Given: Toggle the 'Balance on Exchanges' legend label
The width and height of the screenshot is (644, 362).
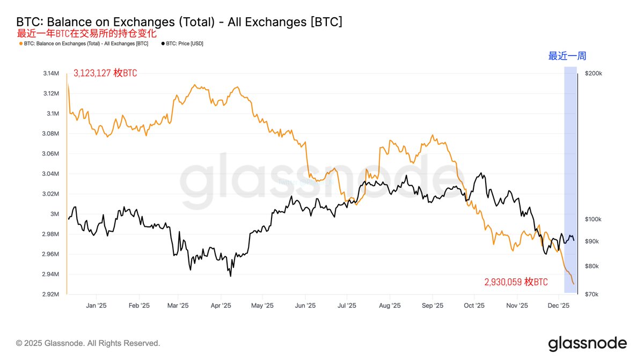Looking at the screenshot, I should tap(86, 43).
